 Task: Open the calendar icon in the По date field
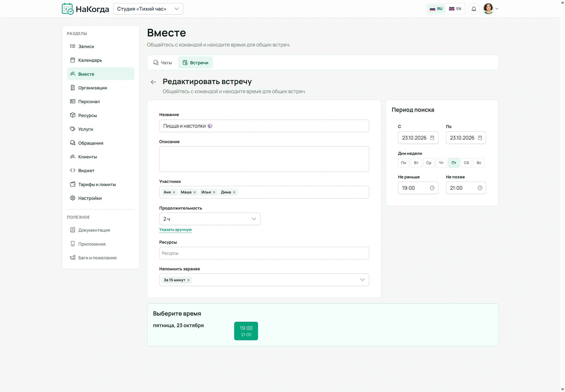coord(480,138)
